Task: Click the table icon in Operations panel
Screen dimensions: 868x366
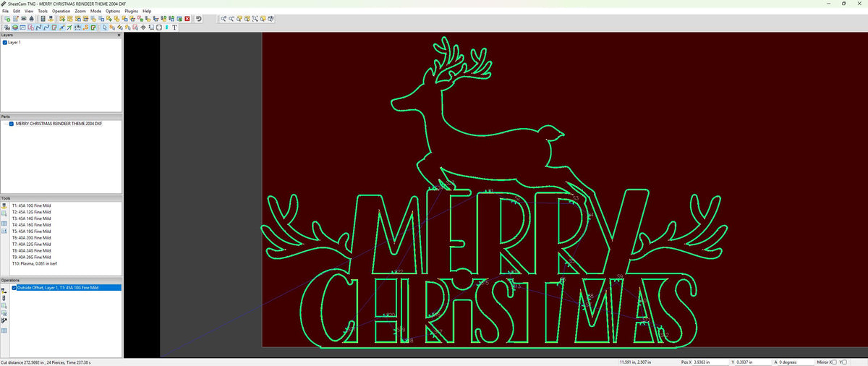Action: pos(4,330)
